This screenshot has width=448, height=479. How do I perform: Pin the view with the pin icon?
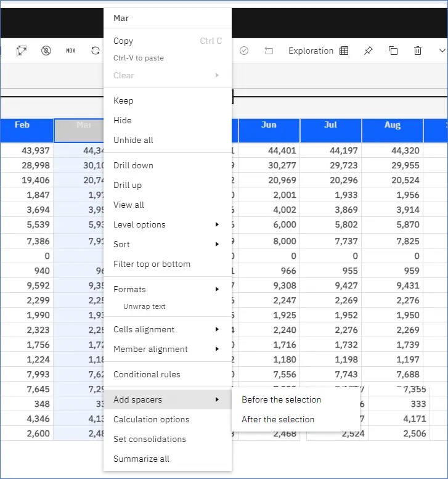369,51
